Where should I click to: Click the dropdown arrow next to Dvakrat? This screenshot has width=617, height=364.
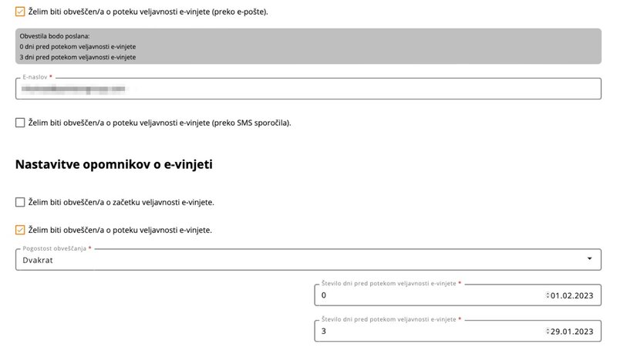(590, 259)
